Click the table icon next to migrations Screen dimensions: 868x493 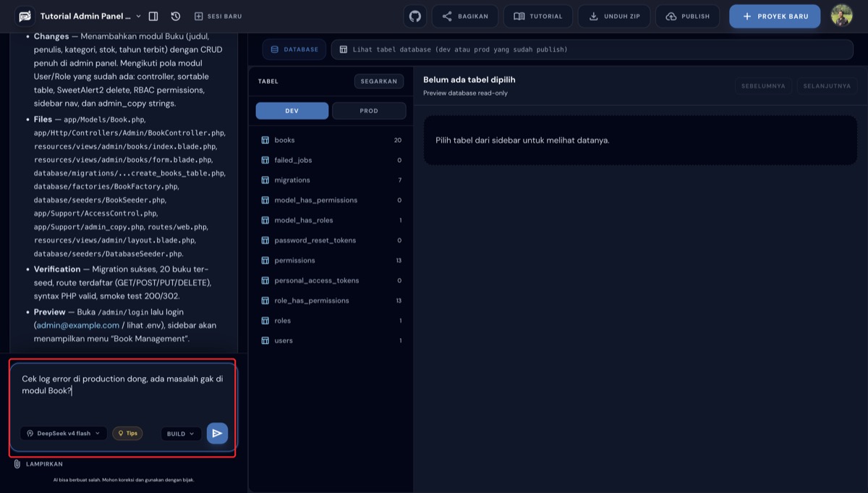265,180
